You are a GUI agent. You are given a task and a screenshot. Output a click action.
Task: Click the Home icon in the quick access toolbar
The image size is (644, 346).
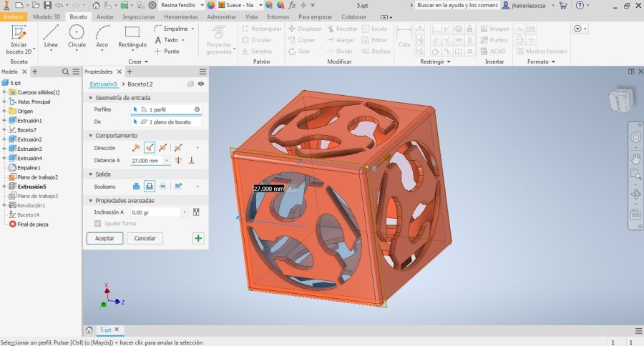coord(96,5)
